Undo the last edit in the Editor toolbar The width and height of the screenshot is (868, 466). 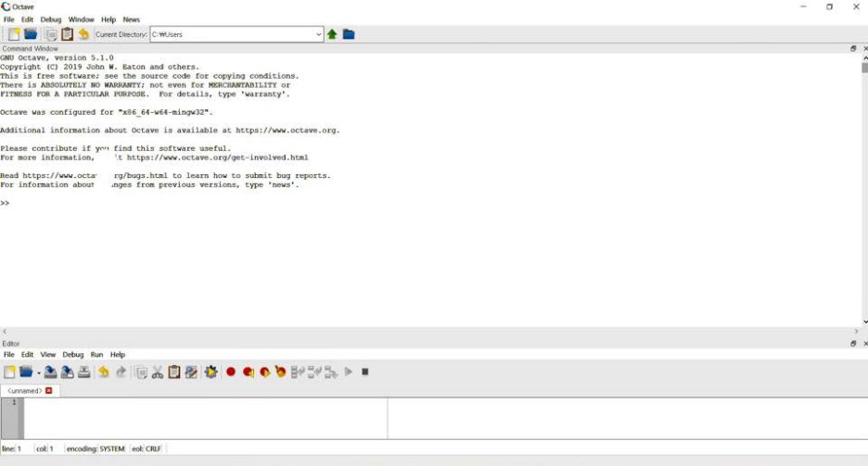click(104, 372)
